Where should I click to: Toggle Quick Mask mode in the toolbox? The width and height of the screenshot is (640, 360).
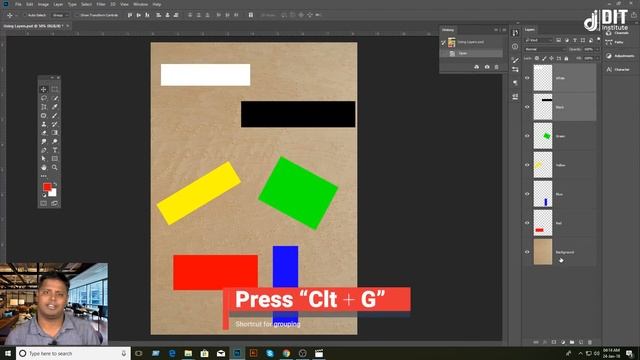click(44, 203)
